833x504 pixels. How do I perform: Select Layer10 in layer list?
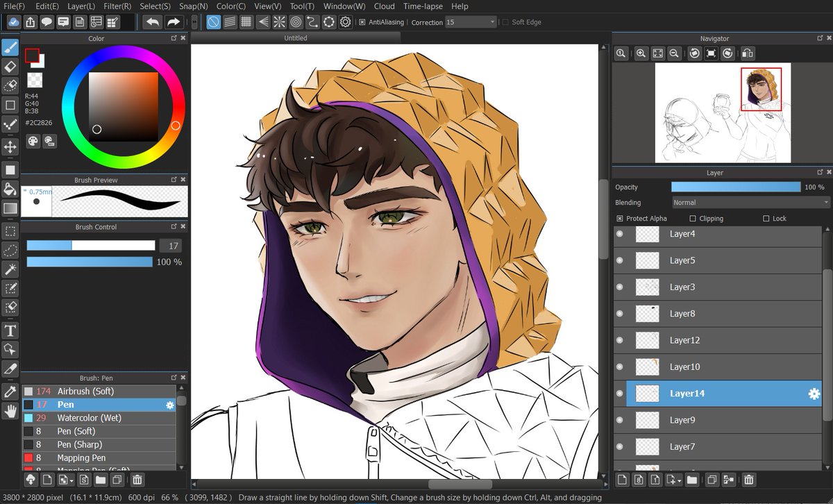coord(718,367)
